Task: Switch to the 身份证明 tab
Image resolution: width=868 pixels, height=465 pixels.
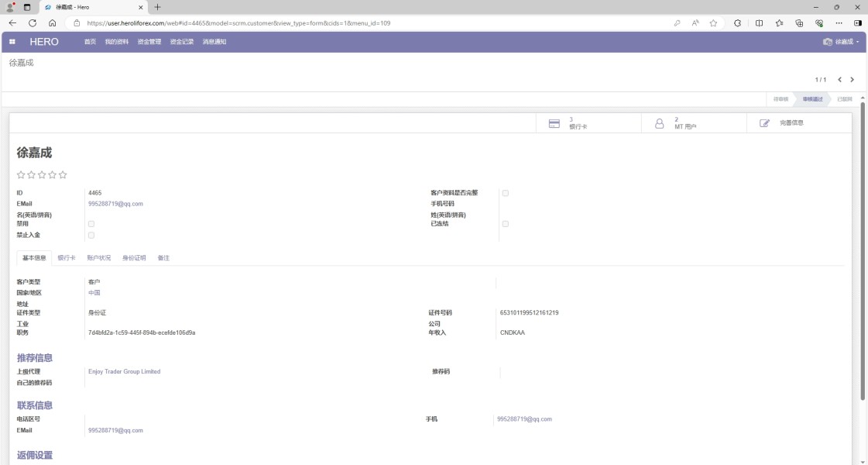Action: tap(134, 258)
